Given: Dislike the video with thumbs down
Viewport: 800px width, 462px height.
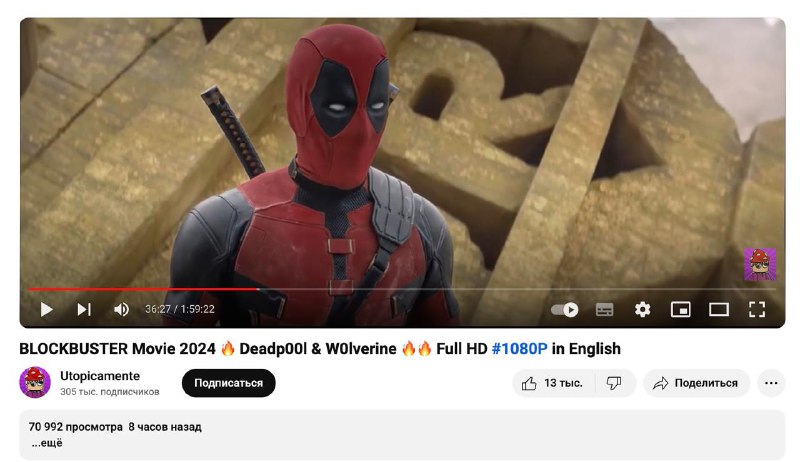Looking at the screenshot, I should [614, 383].
